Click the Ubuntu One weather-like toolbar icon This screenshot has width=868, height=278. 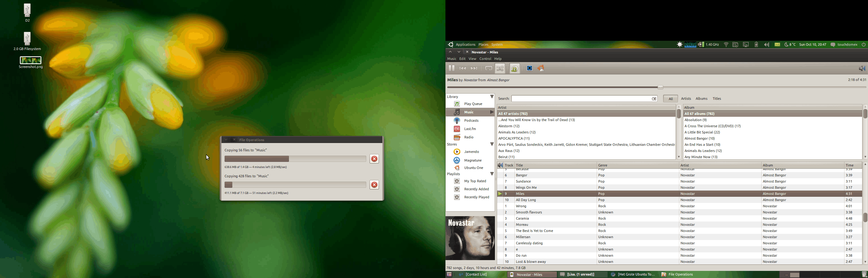(x=541, y=68)
